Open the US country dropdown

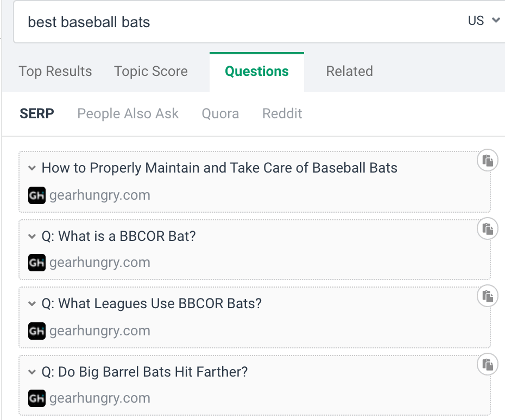tap(483, 21)
